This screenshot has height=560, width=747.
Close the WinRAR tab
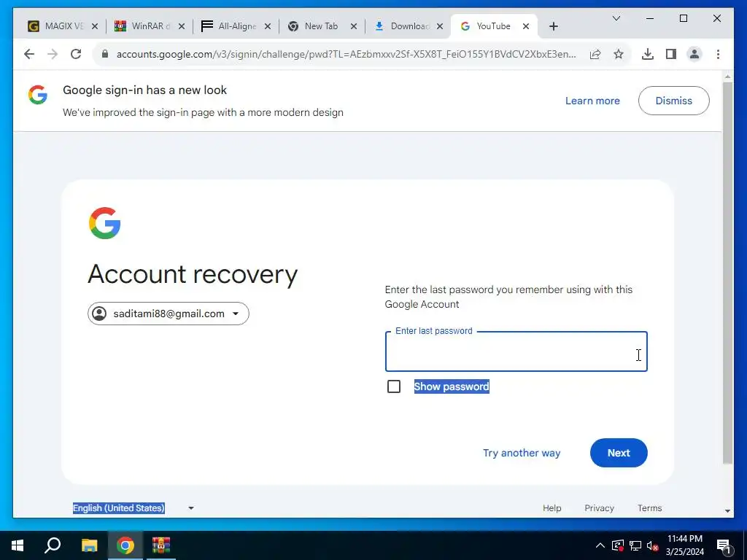point(182,27)
